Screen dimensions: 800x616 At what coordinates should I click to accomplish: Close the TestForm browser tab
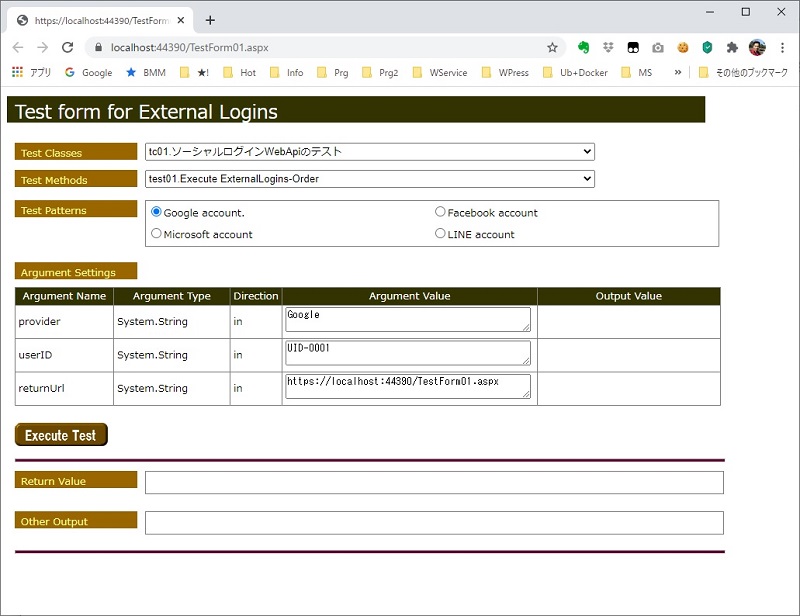(x=181, y=20)
